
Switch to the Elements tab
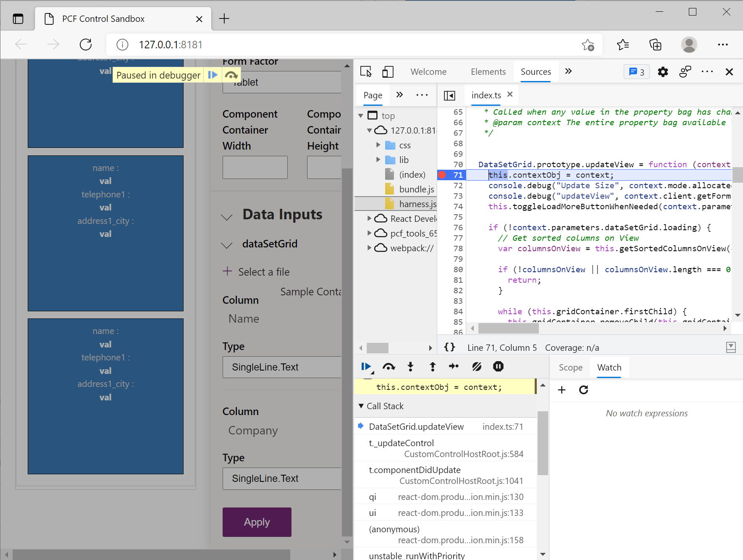(x=488, y=71)
